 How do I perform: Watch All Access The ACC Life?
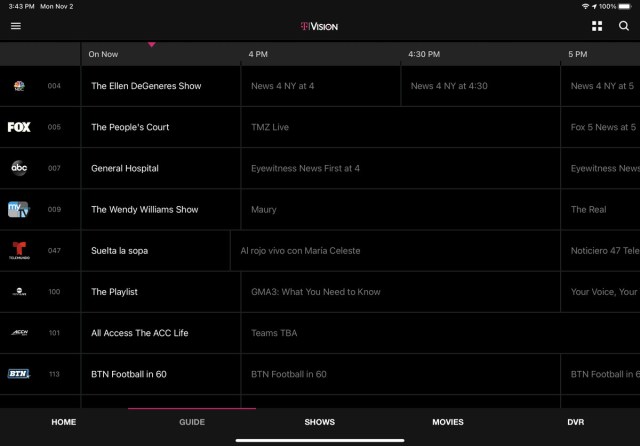click(161, 333)
